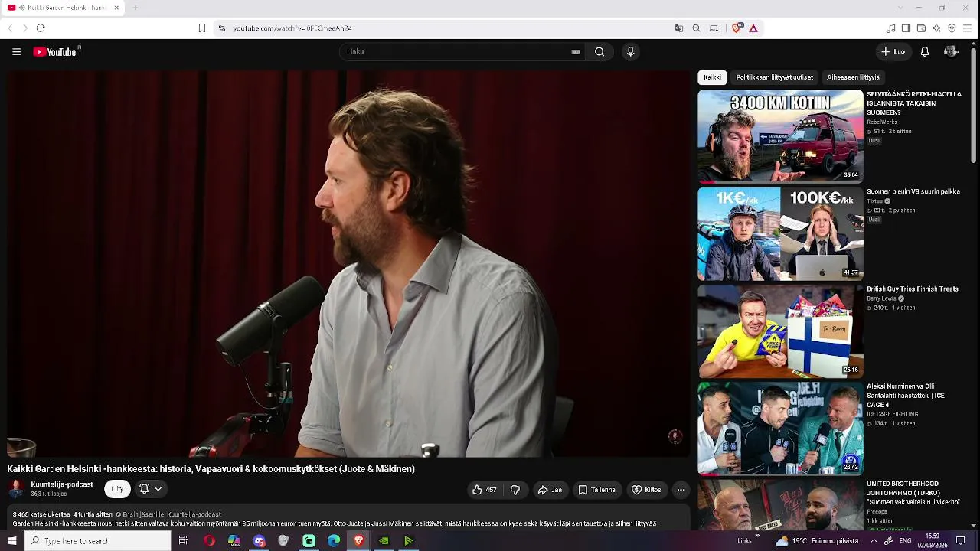
Task: Bookmark this page with the bookmark icon
Action: coord(202,28)
